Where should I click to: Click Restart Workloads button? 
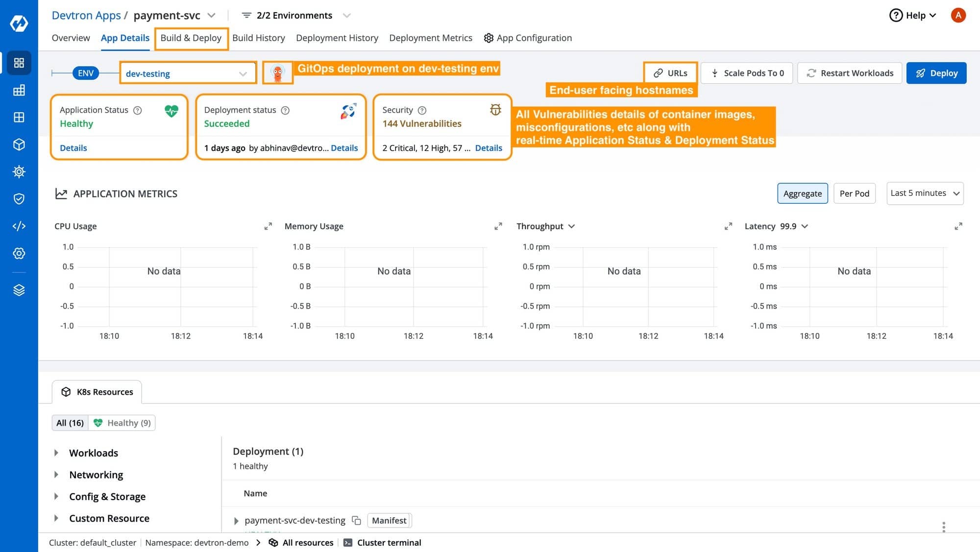(x=850, y=73)
